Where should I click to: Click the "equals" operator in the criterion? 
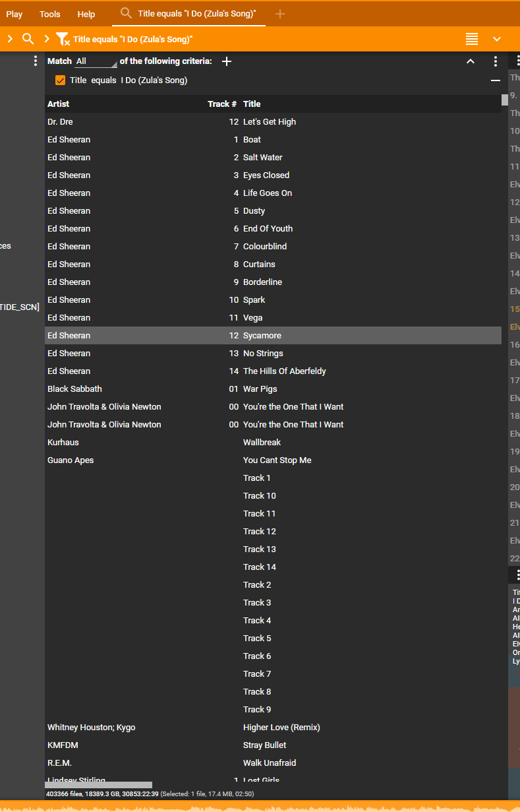pos(103,80)
